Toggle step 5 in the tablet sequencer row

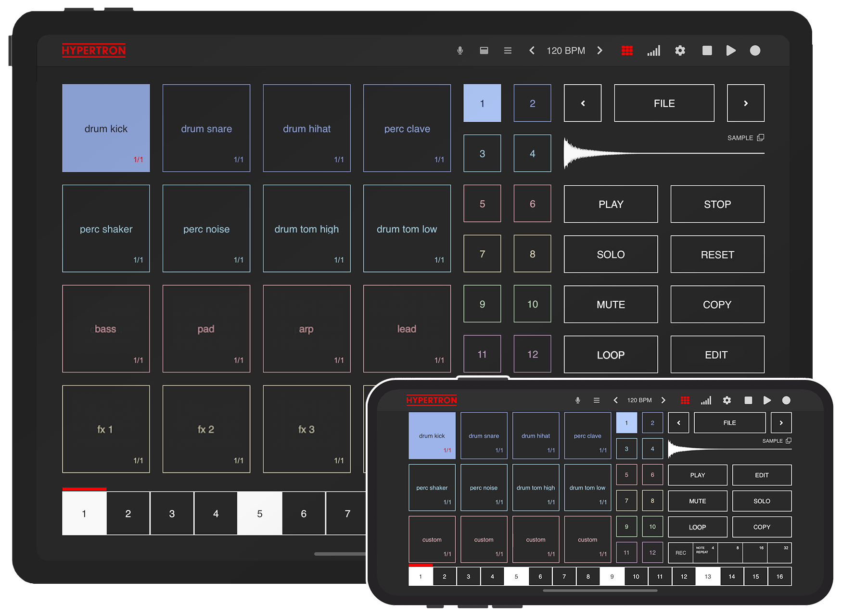tap(260, 513)
